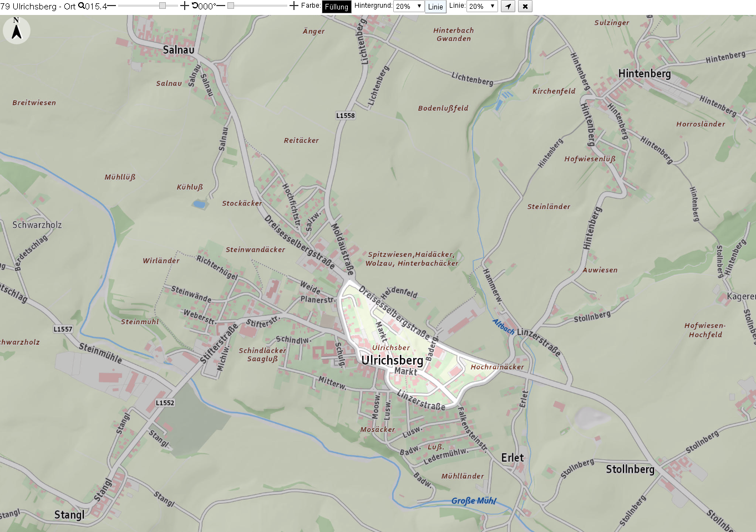Image resolution: width=756 pixels, height=532 pixels.
Task: Open the Linie percentage dropdown
Action: click(482, 7)
